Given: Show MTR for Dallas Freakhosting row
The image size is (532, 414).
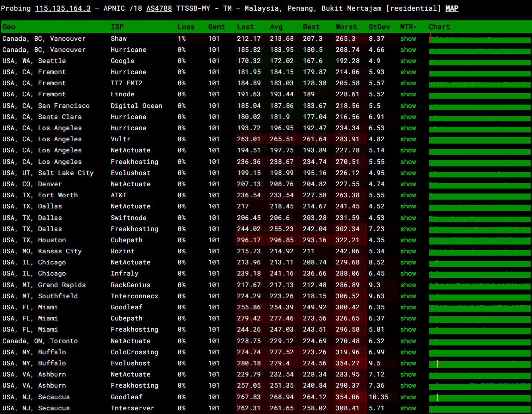Looking at the screenshot, I should pos(408,229).
